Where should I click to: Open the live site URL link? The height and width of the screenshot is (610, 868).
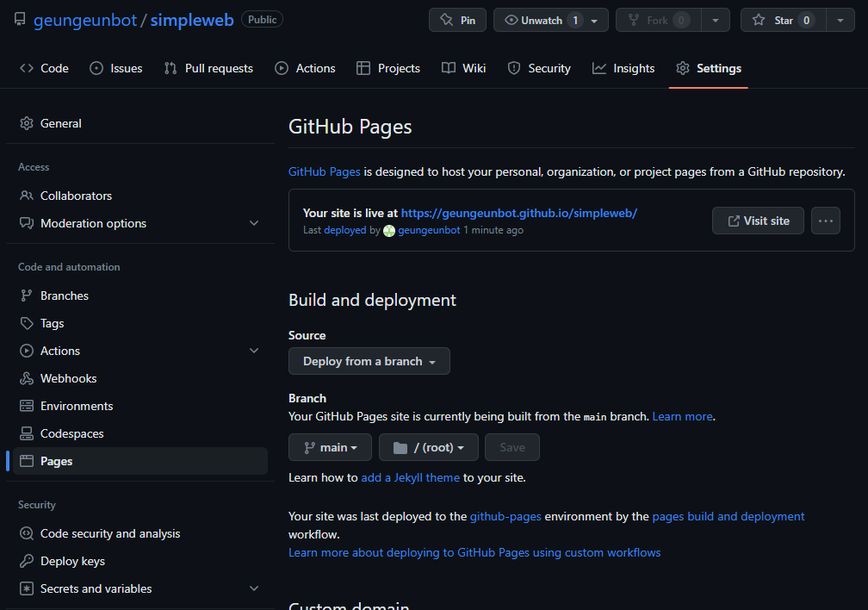pyautogui.click(x=518, y=213)
